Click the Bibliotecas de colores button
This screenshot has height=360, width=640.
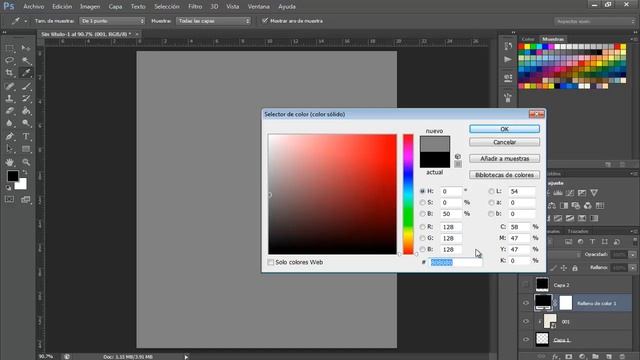coord(504,175)
